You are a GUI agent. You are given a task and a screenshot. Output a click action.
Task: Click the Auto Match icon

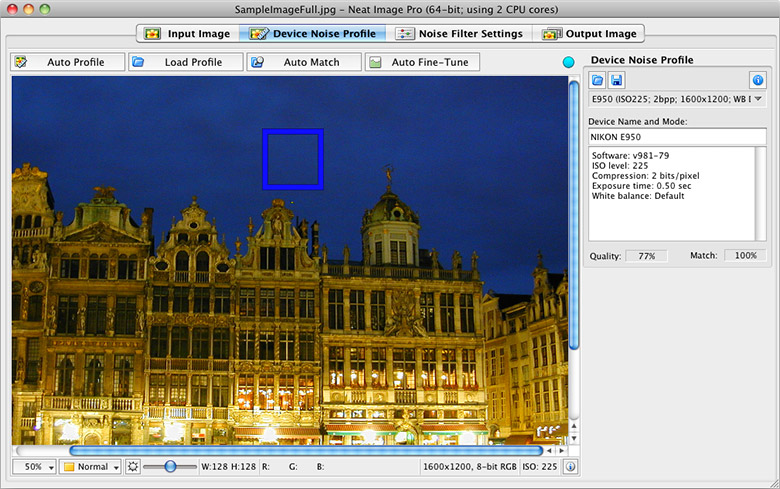257,62
